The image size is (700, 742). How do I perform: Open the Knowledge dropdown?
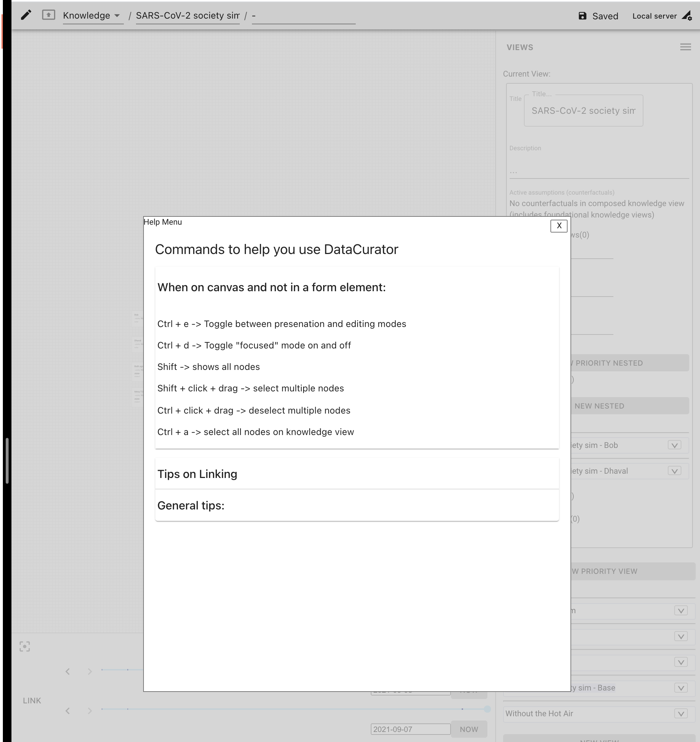pos(93,16)
